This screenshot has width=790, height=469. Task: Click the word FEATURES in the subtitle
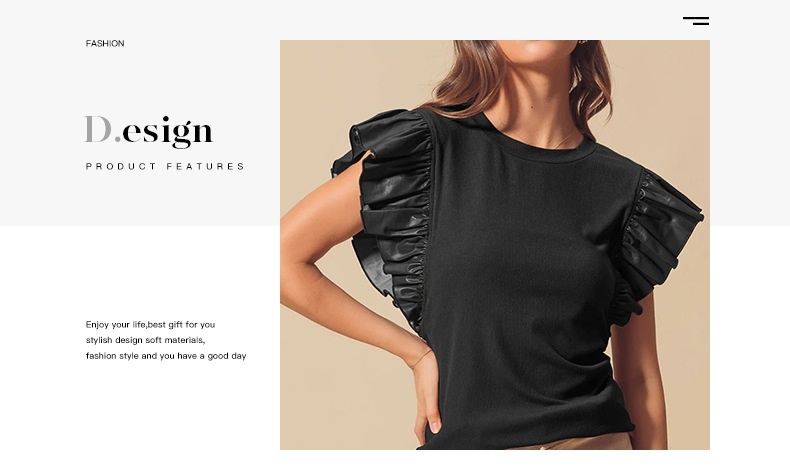[x=206, y=166]
